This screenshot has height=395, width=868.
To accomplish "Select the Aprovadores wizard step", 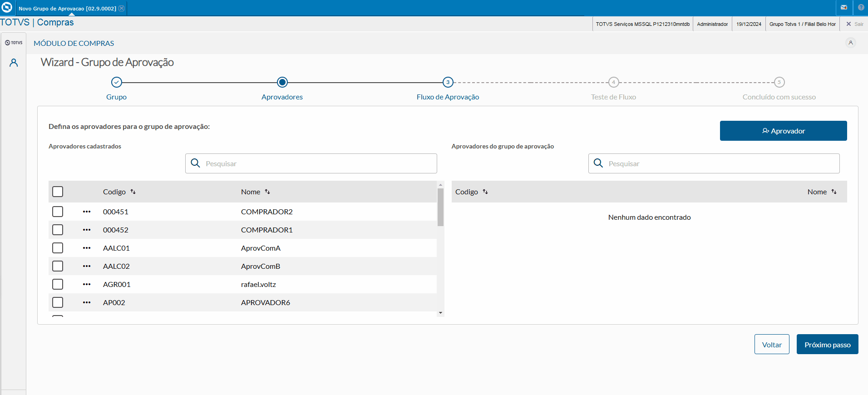I will coord(282,82).
